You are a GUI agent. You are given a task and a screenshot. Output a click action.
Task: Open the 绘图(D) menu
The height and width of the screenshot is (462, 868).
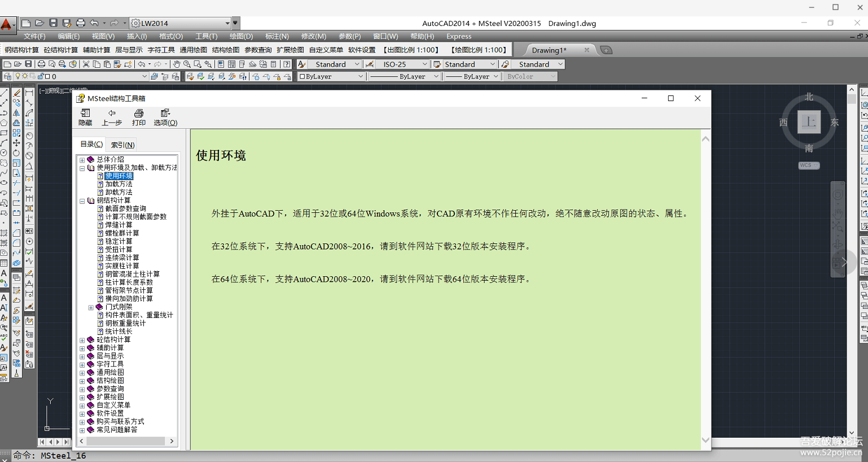point(241,36)
